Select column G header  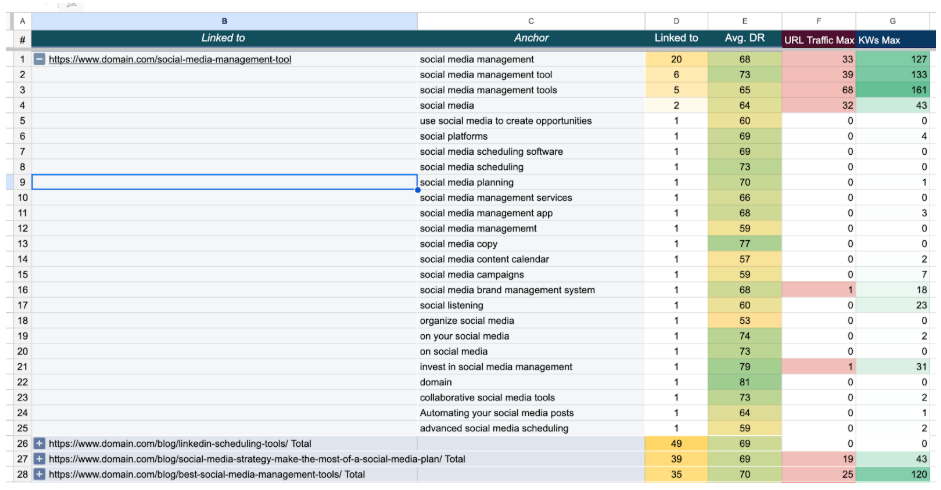pos(892,21)
